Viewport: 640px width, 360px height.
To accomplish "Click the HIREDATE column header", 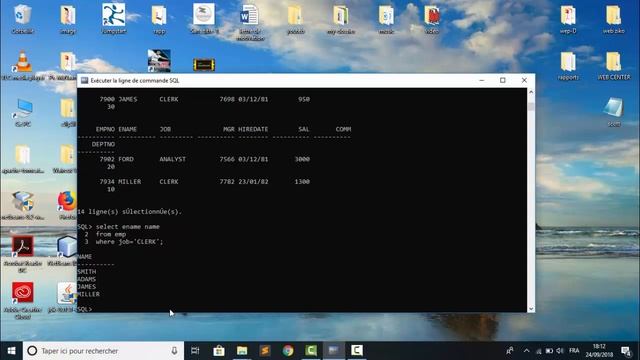I will (x=253, y=129).
